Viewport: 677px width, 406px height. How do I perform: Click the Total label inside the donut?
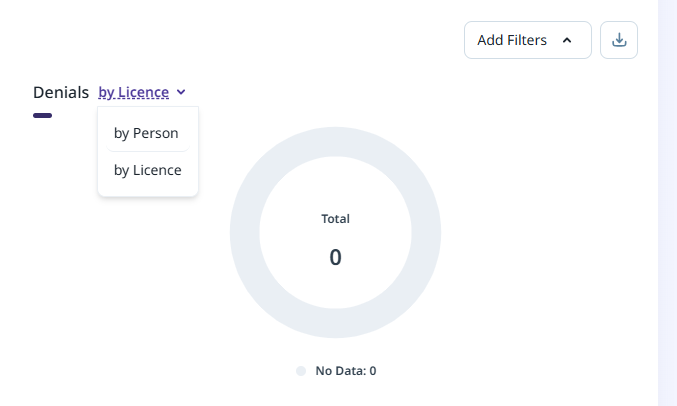click(x=335, y=218)
